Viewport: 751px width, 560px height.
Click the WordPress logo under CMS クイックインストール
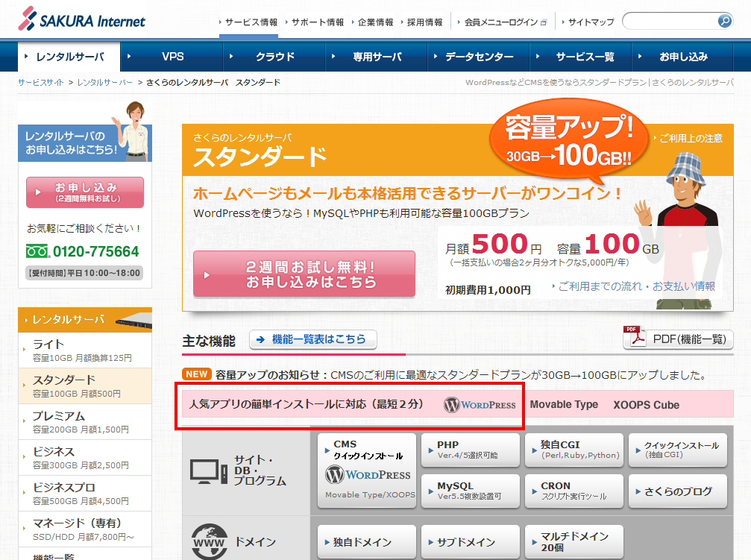368,475
